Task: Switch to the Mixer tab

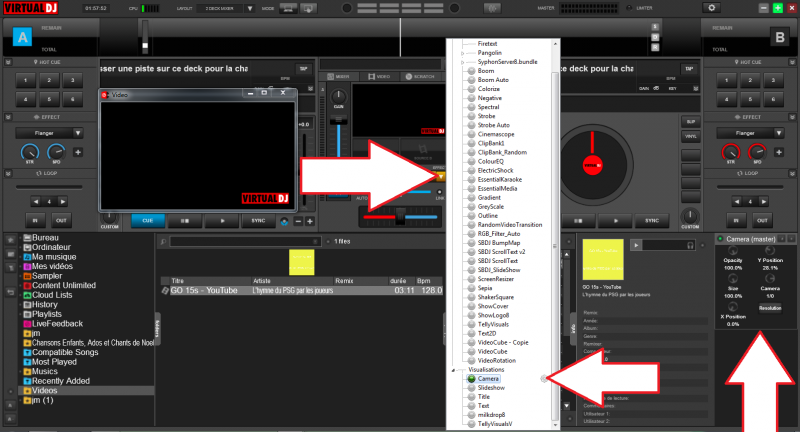Action: tap(339, 77)
